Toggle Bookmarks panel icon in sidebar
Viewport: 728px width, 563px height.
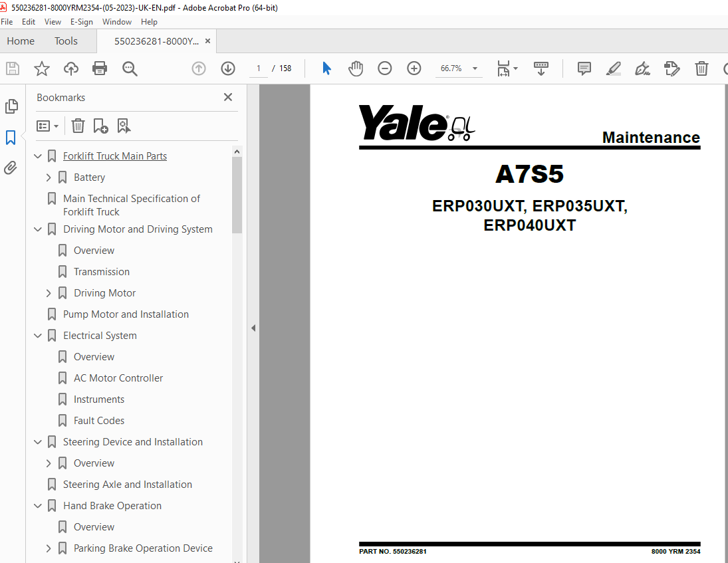point(11,138)
